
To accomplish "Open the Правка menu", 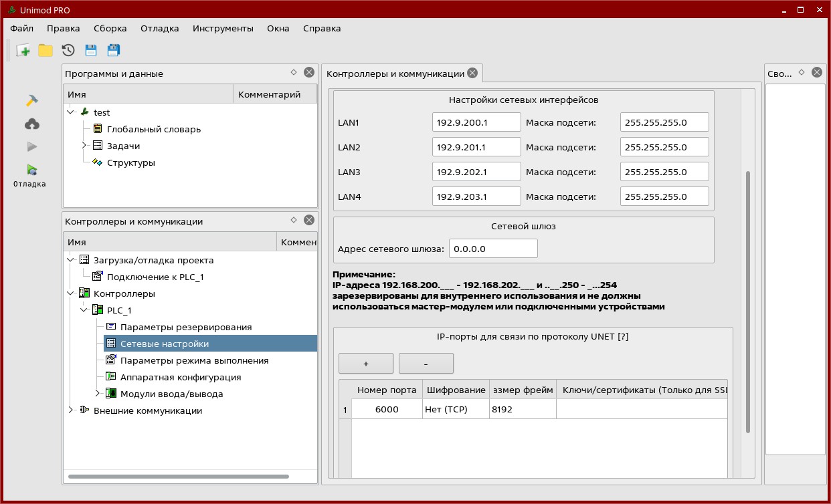I will [x=64, y=28].
